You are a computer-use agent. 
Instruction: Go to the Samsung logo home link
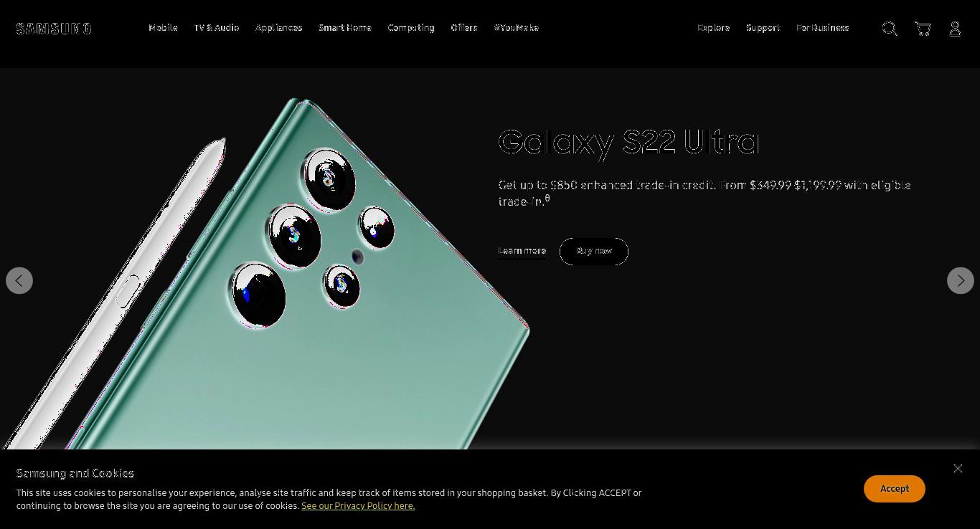(54, 29)
